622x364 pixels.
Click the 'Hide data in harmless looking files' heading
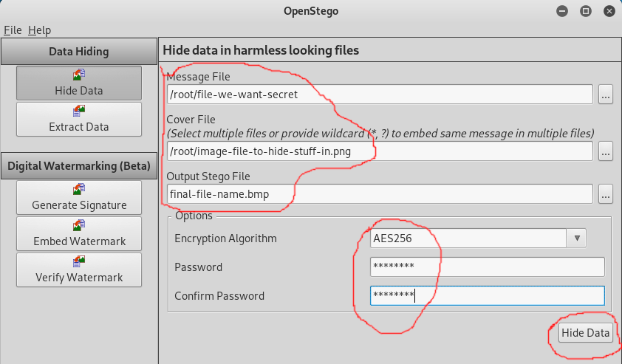coord(261,50)
